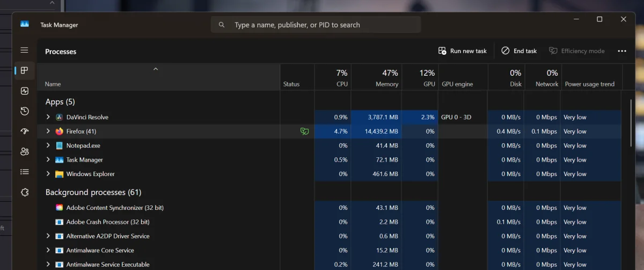
Task: Toggle sort arrow above Name column
Action: [x=156, y=69]
